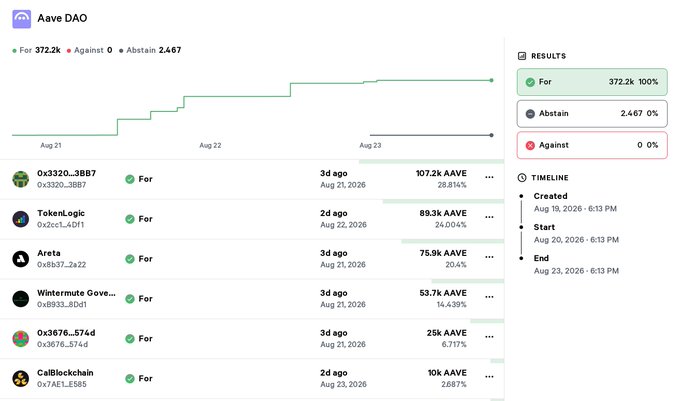Click the green For line endpoint on chart
The height and width of the screenshot is (401, 680).
coord(491,80)
